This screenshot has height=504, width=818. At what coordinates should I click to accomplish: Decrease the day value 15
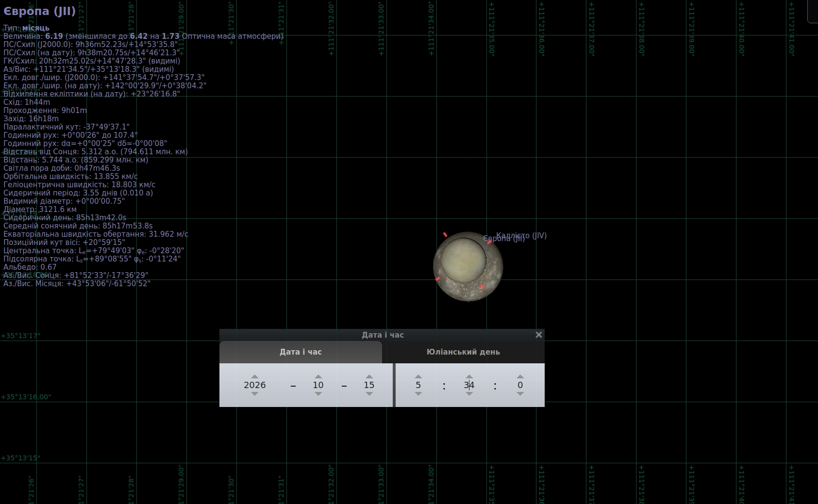click(x=369, y=394)
